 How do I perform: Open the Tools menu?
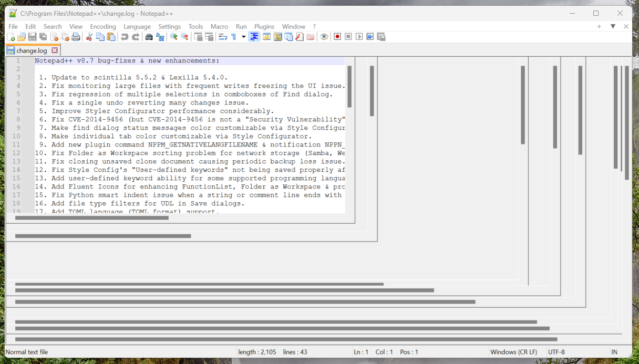(195, 26)
